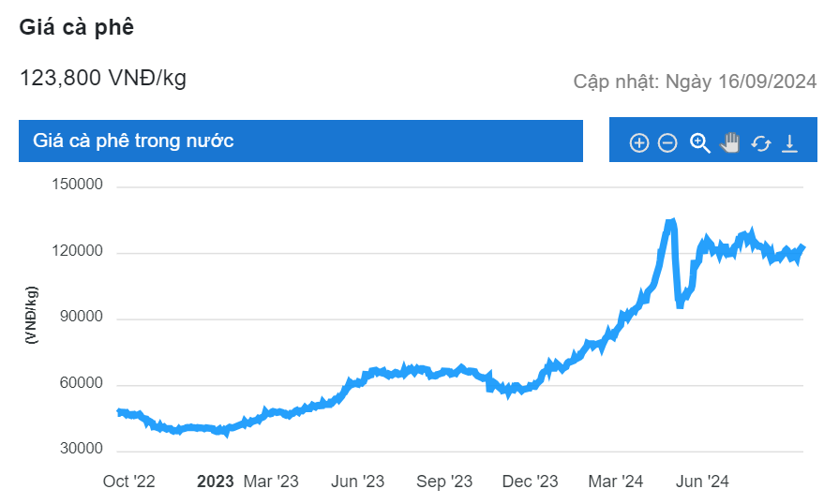824x504 pixels.
Task: Click the Jun '24 x-axis label
Action: point(702,482)
